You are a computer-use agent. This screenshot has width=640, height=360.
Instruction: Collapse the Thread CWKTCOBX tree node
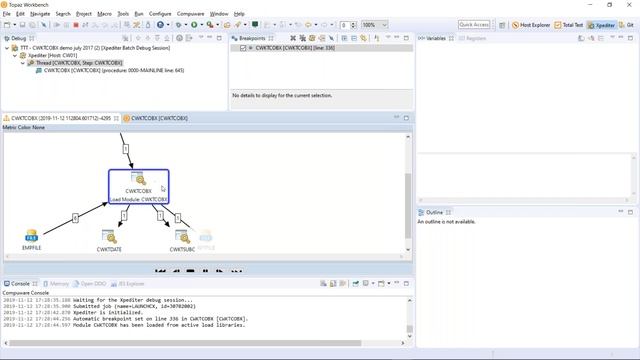click(23, 63)
